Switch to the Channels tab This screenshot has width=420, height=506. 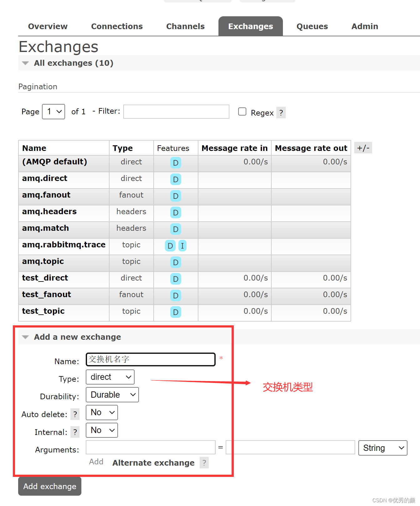185,26
